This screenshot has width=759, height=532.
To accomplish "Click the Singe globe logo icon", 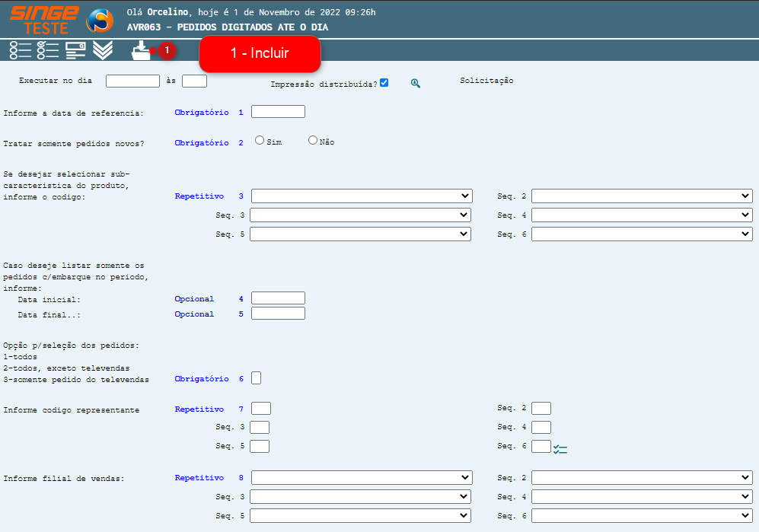I will coord(100,21).
